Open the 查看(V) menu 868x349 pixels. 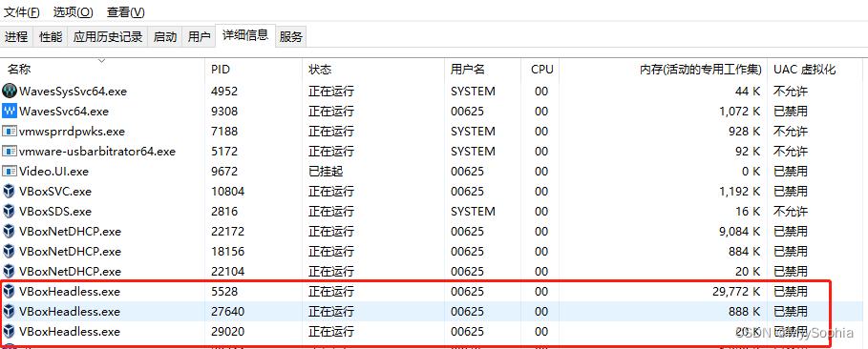tap(126, 11)
